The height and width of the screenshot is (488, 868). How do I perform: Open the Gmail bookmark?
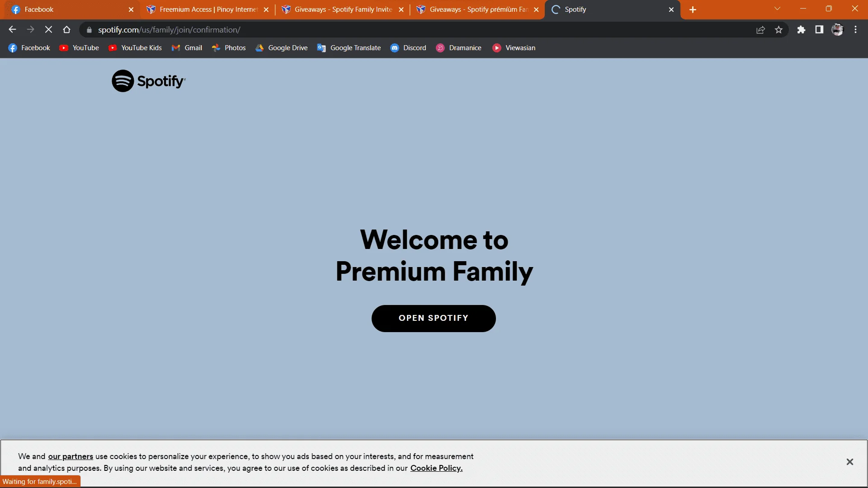(x=187, y=48)
